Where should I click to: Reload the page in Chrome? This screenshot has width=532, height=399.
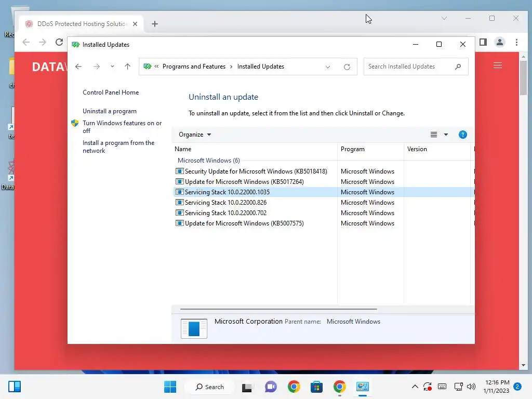click(59, 42)
